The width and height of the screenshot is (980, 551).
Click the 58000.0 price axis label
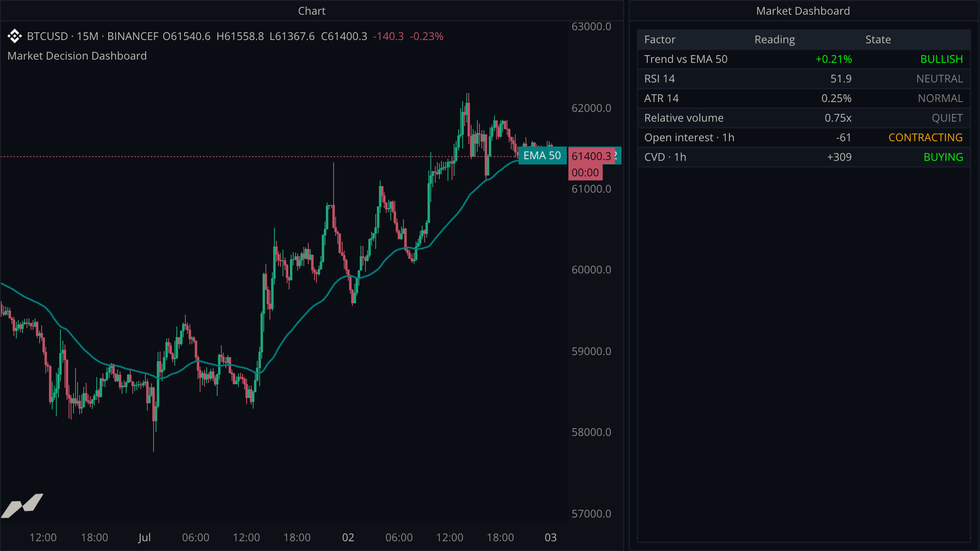pos(591,432)
